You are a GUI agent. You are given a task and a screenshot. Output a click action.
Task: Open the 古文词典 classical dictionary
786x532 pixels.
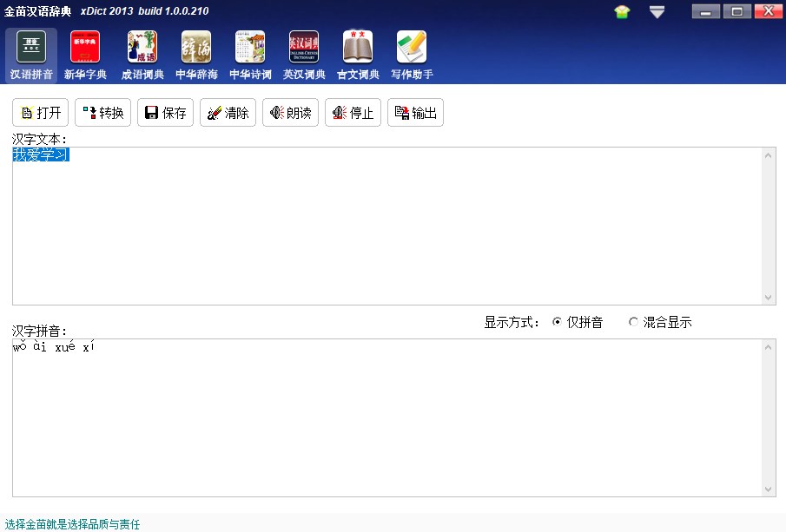pyautogui.click(x=358, y=55)
